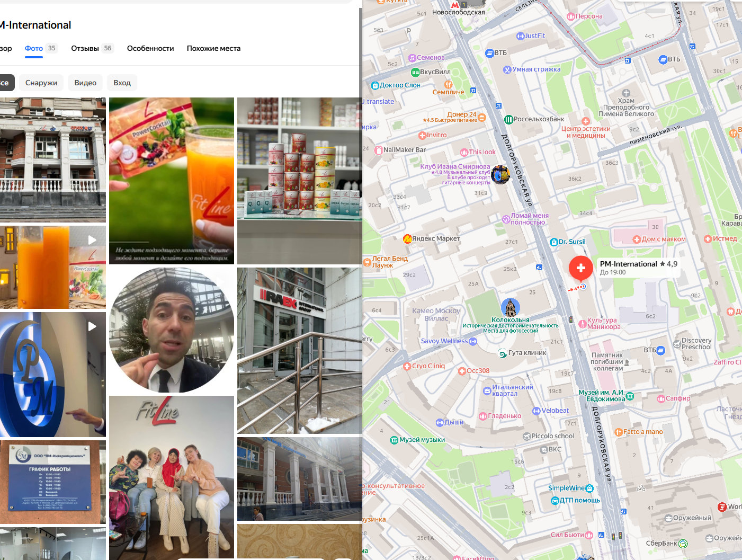Open the RAEX building entrance photo
742x560 pixels.
pyautogui.click(x=299, y=351)
